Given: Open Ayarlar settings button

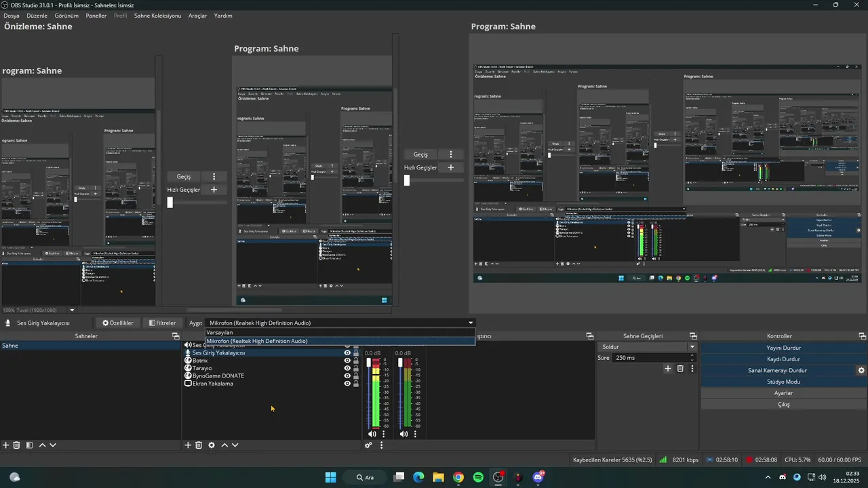Looking at the screenshot, I should pos(783,393).
